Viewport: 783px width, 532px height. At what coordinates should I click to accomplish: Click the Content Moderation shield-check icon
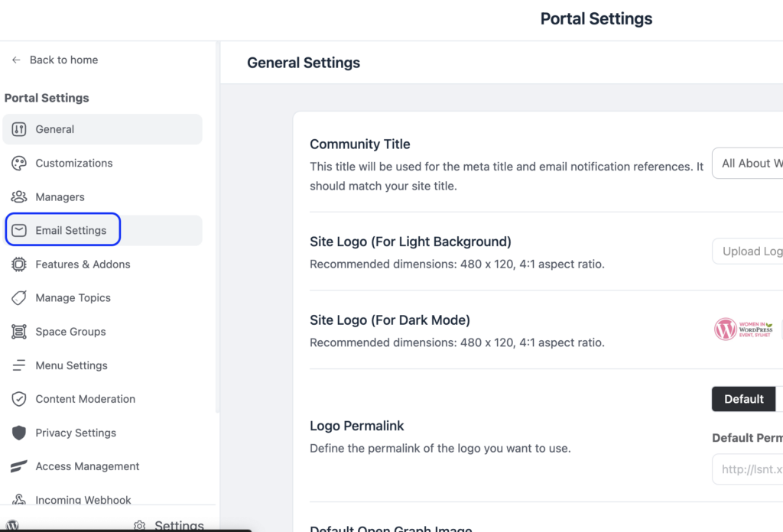(x=19, y=399)
